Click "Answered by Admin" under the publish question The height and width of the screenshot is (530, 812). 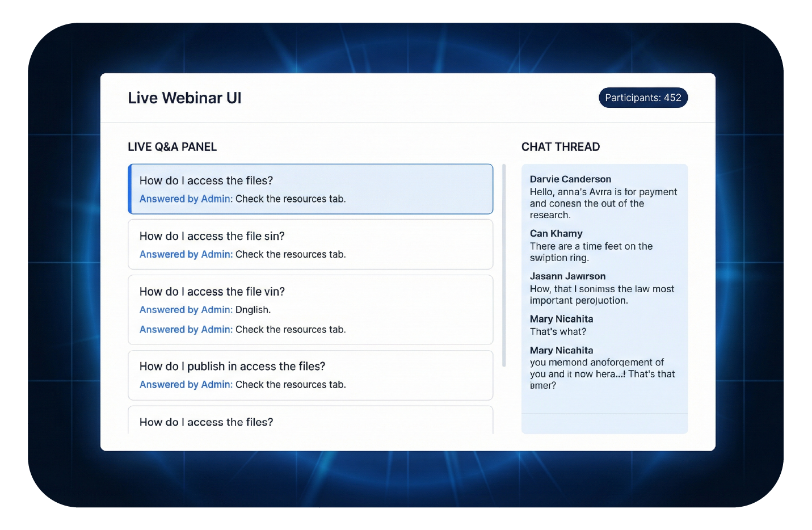(186, 385)
